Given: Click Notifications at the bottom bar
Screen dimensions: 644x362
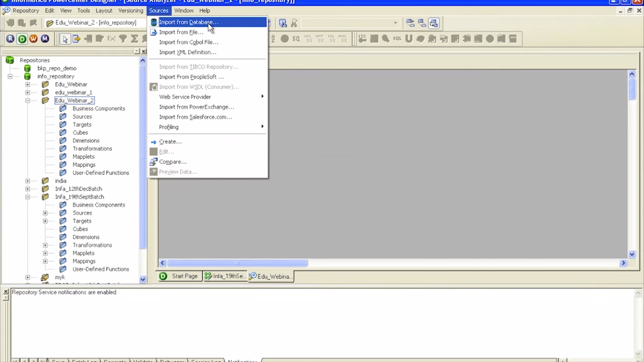Looking at the screenshot, I should click(x=242, y=361).
